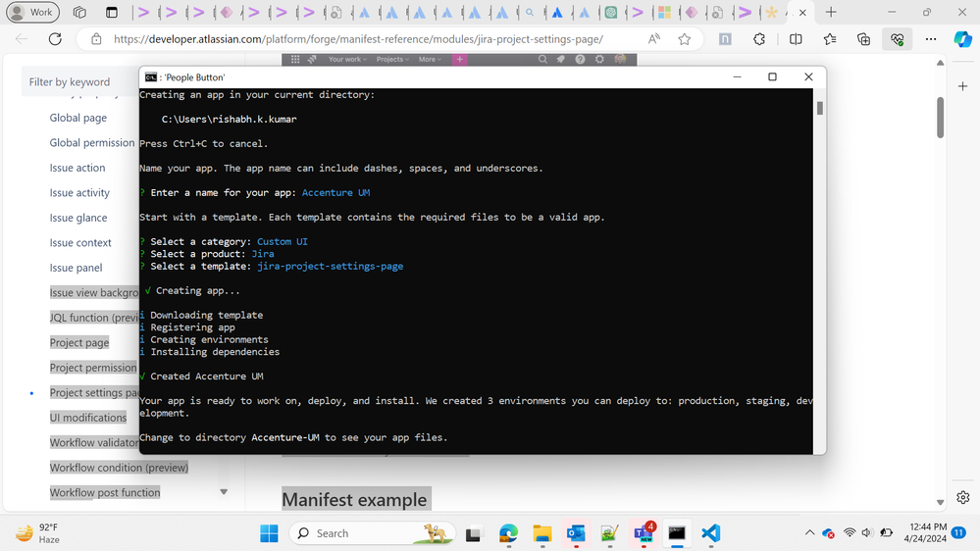Open weather widget 92°F Haze
The width and height of the screenshot is (980, 551).
[x=37, y=533]
